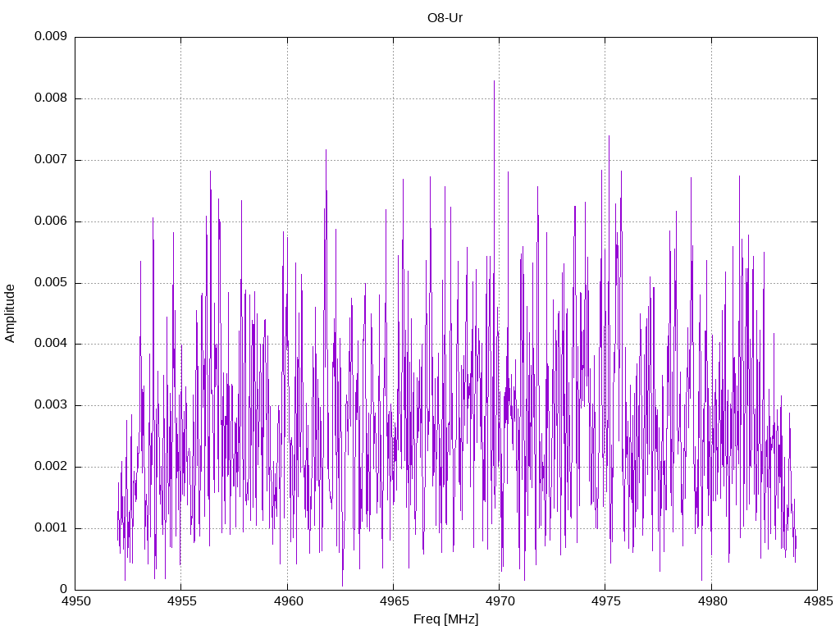Click y-axis tick label 0.007
840x630 pixels.
coord(51,160)
